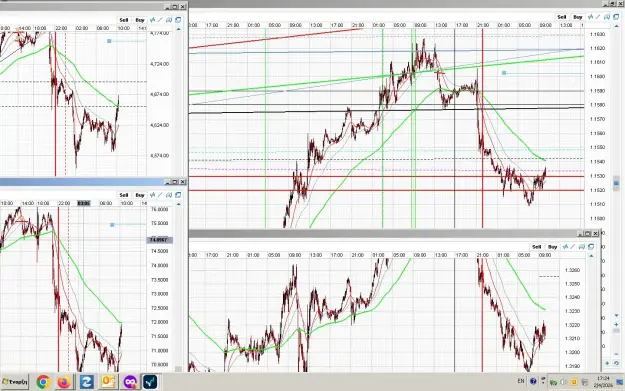Click Sell in the 1.1530 chart window
This screenshot has width=625, height=391.
coord(562,17)
